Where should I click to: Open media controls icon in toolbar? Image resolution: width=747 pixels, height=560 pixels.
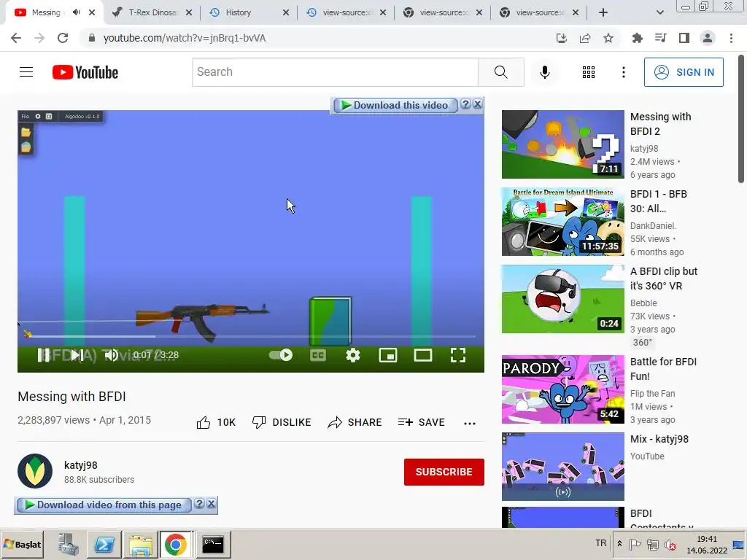[660, 38]
